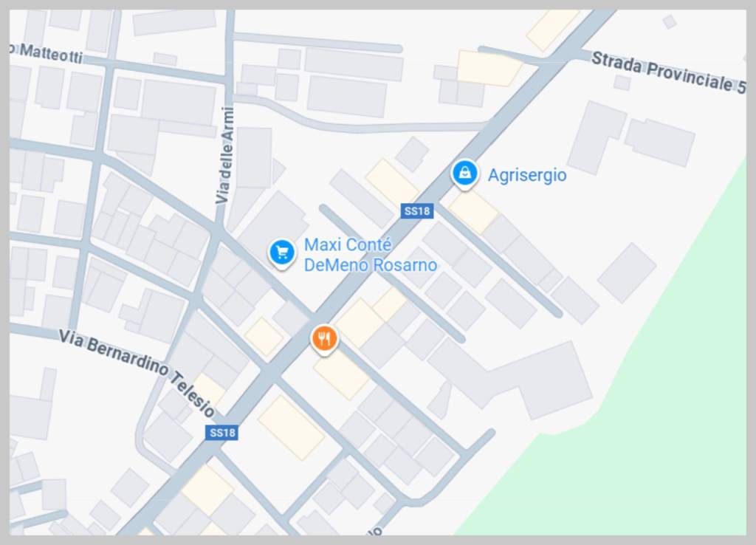Open the Agrisergio shopping bag pin

click(465, 174)
